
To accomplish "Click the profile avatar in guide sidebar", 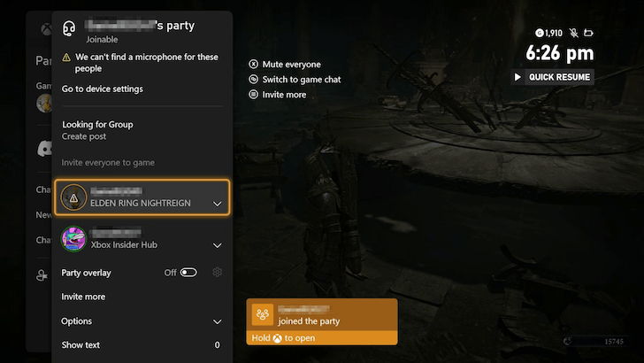I will click(44, 104).
